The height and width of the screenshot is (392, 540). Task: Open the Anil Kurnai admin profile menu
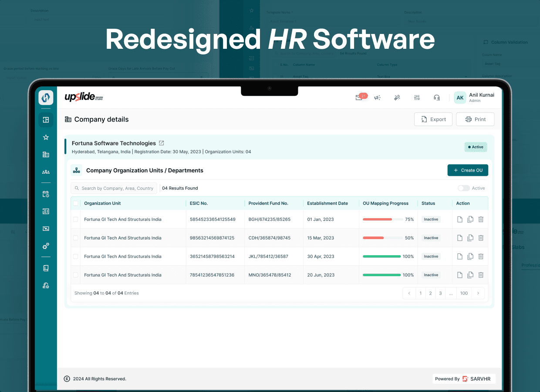pyautogui.click(x=474, y=98)
